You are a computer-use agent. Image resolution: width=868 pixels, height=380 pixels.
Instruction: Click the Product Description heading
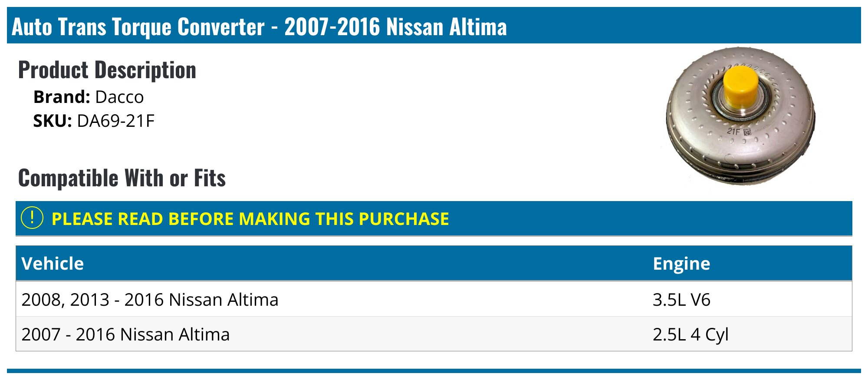point(107,70)
